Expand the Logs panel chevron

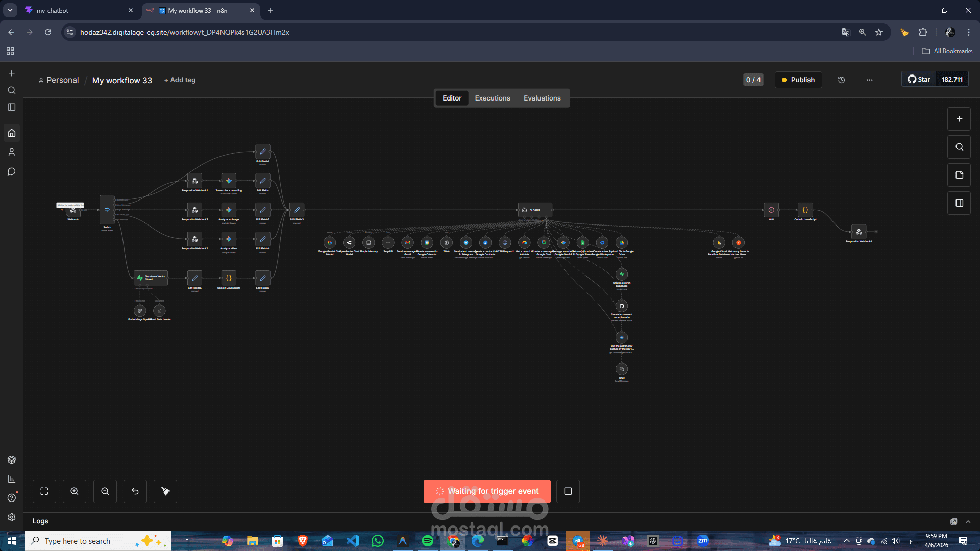(968, 521)
